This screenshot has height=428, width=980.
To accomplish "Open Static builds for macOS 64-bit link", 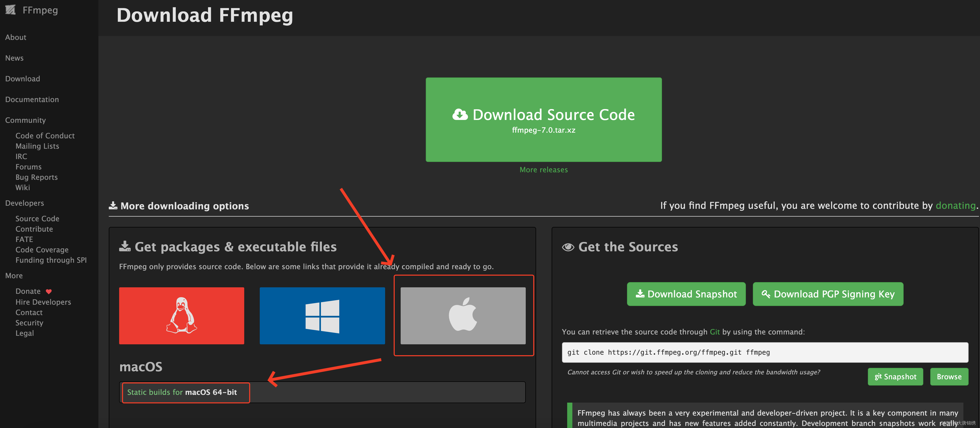I will pyautogui.click(x=182, y=392).
